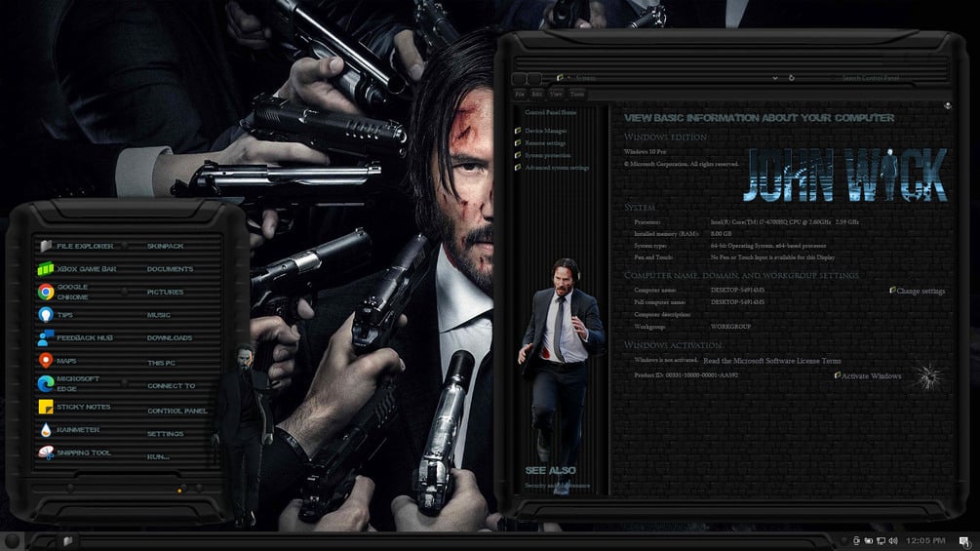Open the View menu
The width and height of the screenshot is (980, 551).
tap(556, 95)
